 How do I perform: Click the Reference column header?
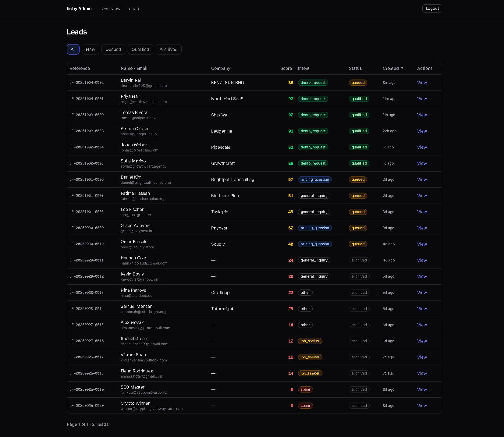pos(80,68)
